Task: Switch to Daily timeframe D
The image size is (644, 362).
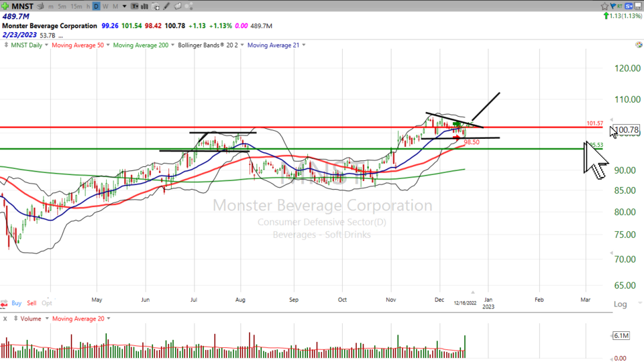Action: click(x=96, y=6)
